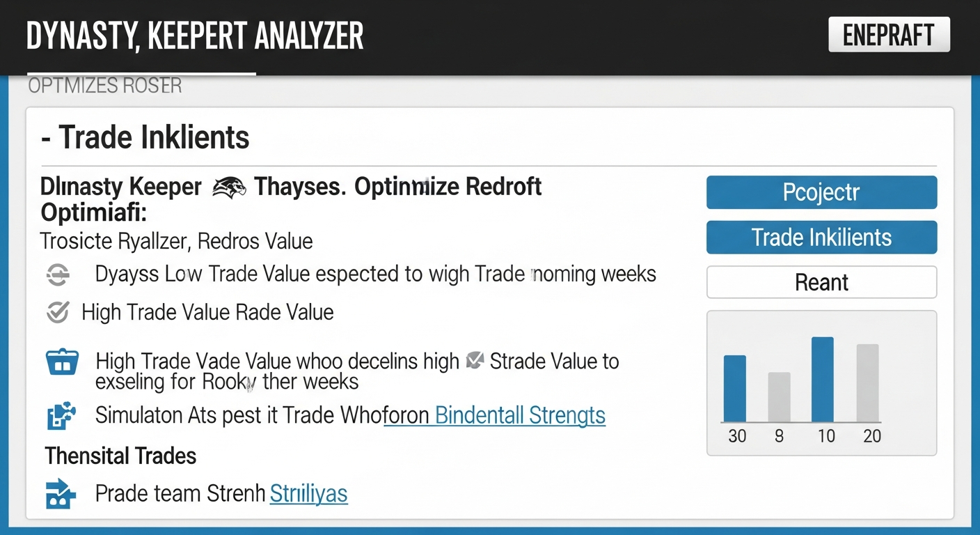
Task: Click the blue trade arrows icon near Prade team
Action: pos(62,494)
